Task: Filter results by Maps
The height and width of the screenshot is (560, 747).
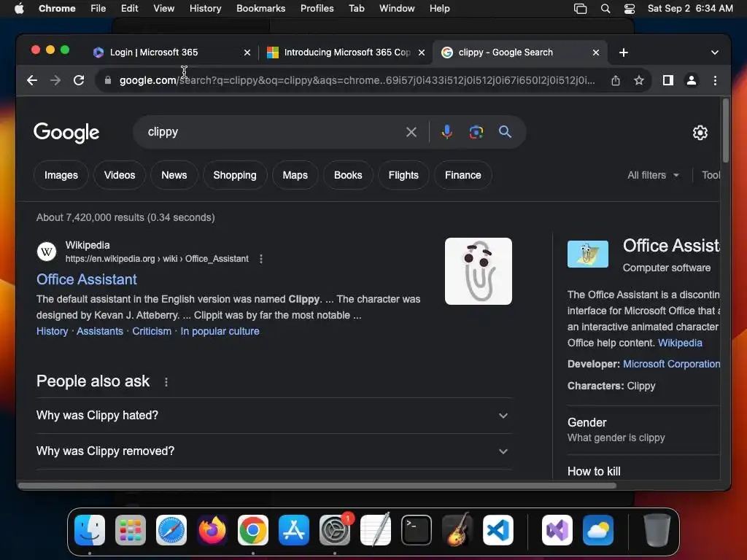Action: click(295, 175)
